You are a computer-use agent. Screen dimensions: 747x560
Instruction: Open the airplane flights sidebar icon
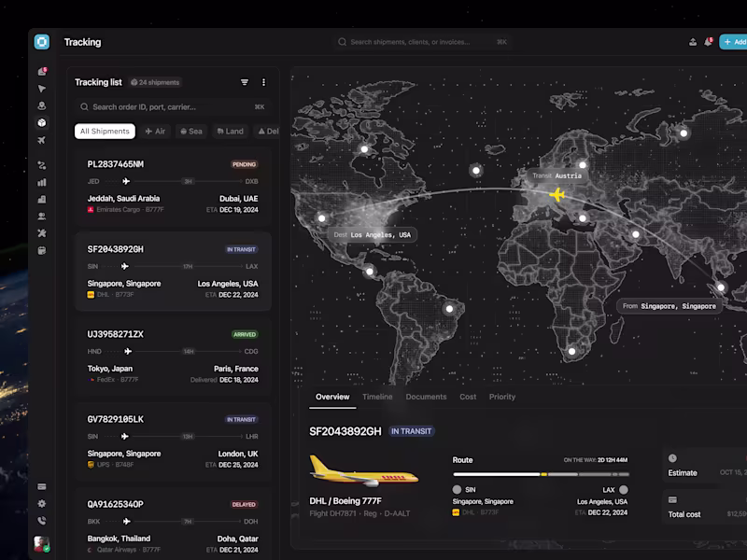tap(42, 140)
